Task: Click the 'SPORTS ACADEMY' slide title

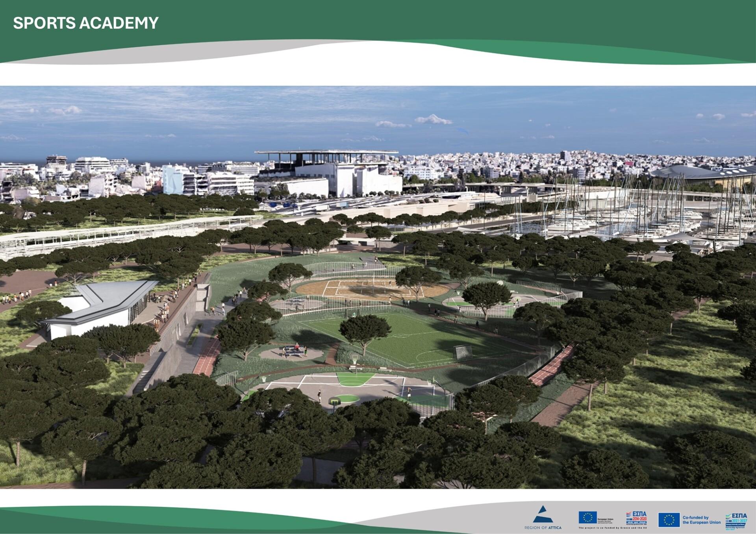Action: [x=86, y=23]
